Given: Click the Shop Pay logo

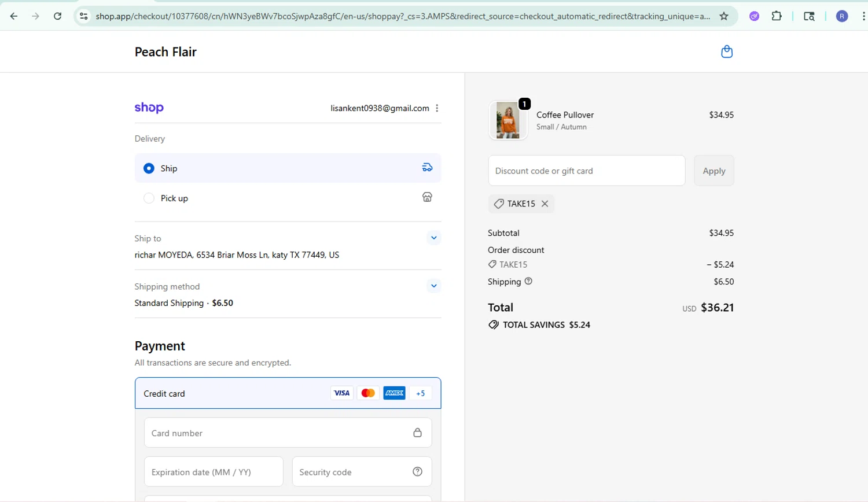Looking at the screenshot, I should point(149,108).
